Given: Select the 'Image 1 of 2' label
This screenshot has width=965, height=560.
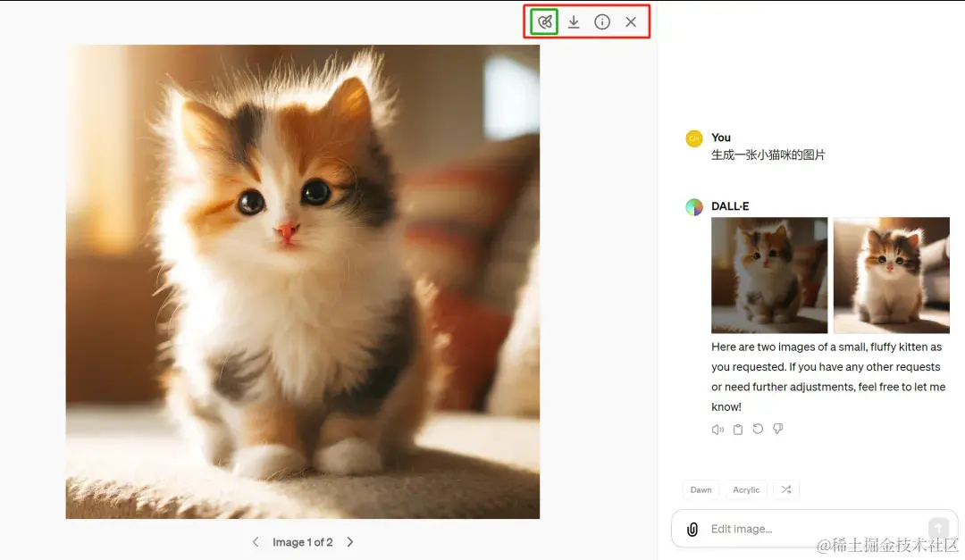Looking at the screenshot, I should pyautogui.click(x=303, y=542).
